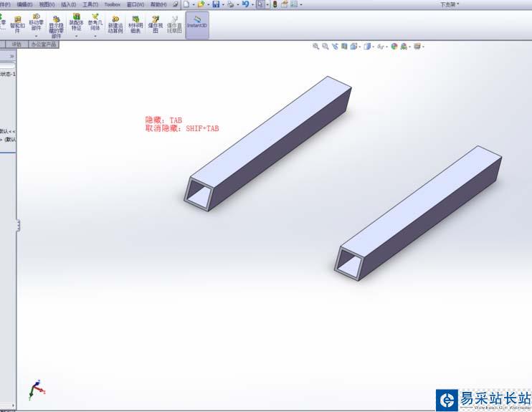Expand the dropdown arrow next to New document
Viewport: 532px width, 412px height.
coord(193,5)
